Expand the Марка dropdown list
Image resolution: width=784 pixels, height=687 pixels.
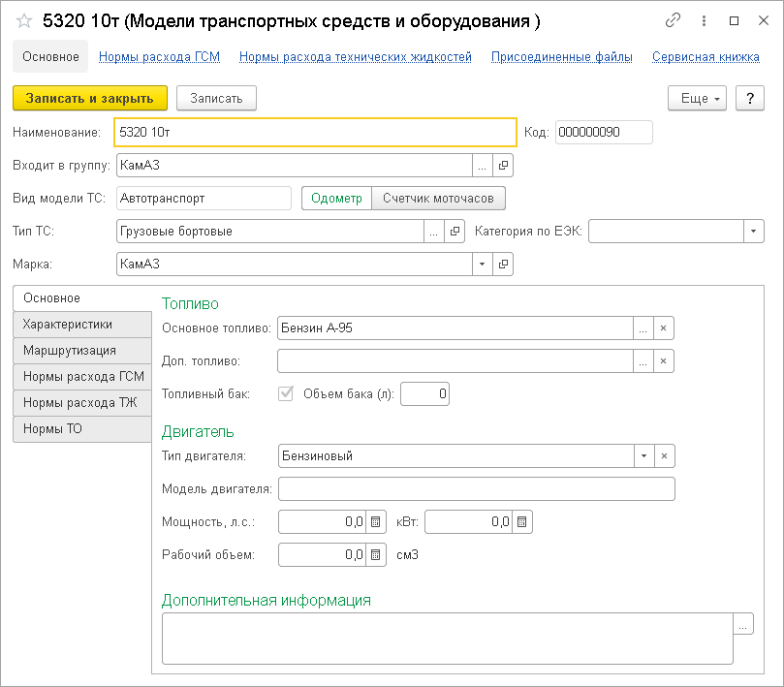point(482,264)
